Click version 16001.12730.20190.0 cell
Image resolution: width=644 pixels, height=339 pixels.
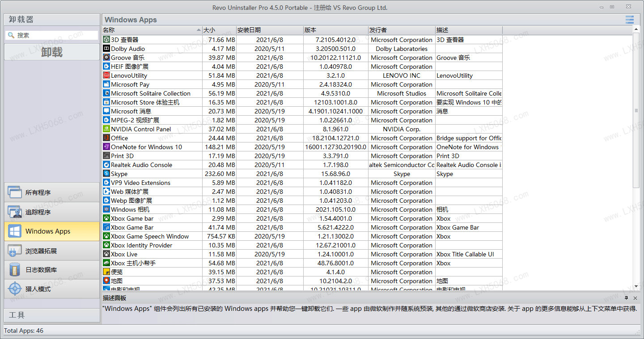[x=335, y=147]
